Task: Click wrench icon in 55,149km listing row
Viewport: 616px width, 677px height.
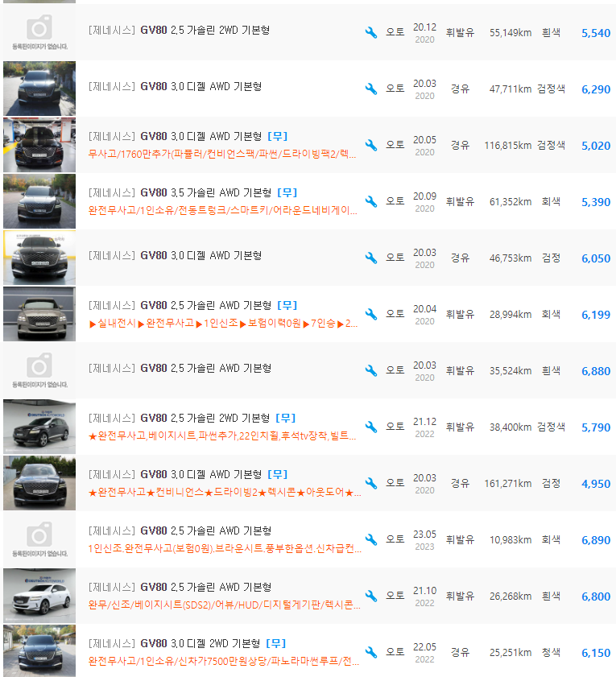Action: tap(371, 32)
